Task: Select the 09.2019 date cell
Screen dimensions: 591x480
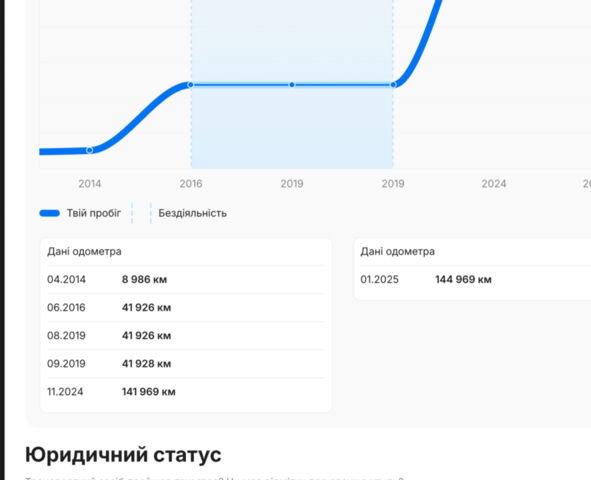Action: point(66,364)
